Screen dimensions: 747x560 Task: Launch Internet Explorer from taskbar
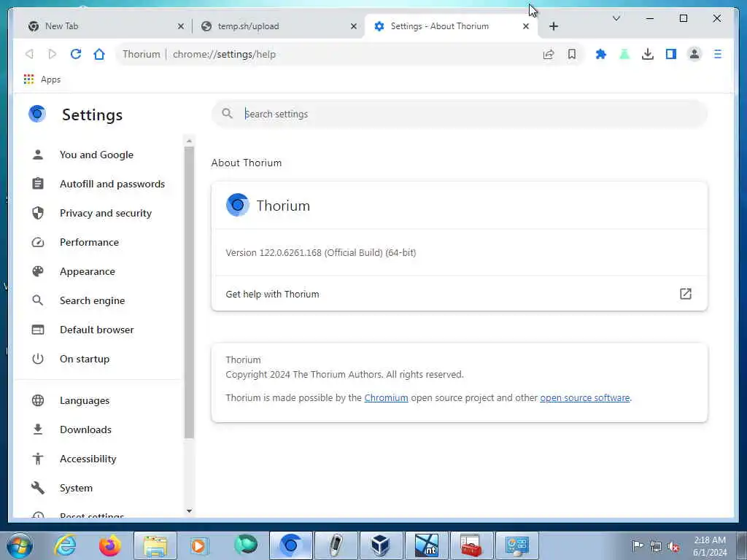65,545
